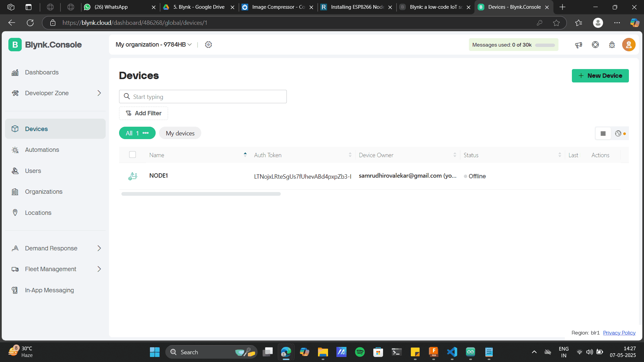Click the NODE1 auth token text
Image resolution: width=644 pixels, height=362 pixels.
click(x=303, y=176)
